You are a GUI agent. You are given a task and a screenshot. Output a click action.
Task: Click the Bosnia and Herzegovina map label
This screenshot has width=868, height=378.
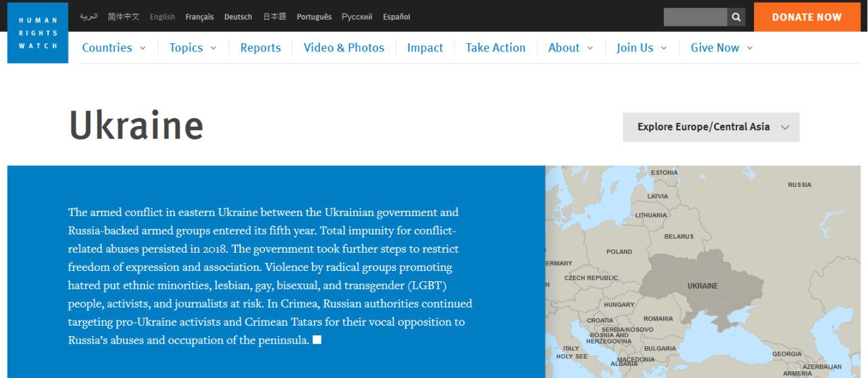(x=609, y=338)
